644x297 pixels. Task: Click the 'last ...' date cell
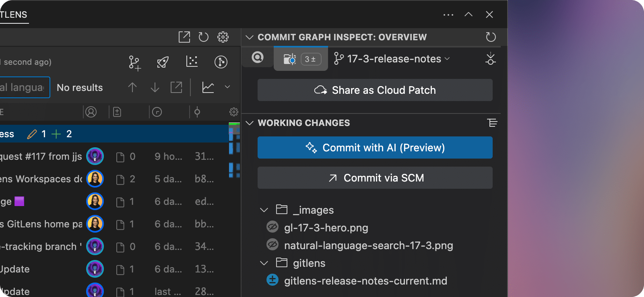(168, 291)
